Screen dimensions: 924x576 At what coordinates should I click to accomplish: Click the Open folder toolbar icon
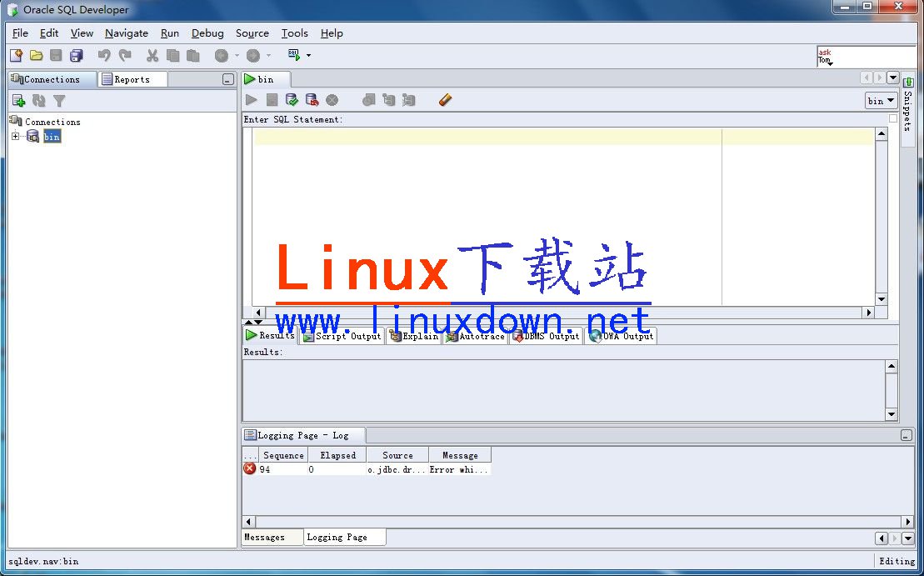(x=37, y=55)
